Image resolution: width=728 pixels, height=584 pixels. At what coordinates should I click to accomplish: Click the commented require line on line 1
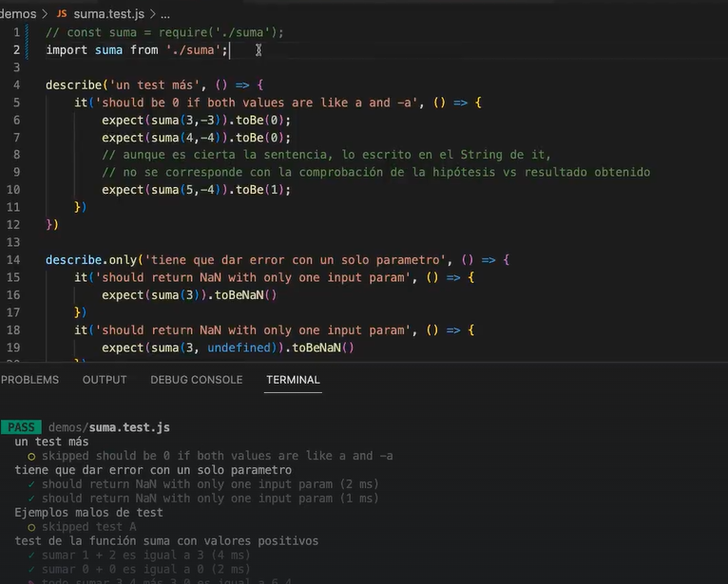164,32
